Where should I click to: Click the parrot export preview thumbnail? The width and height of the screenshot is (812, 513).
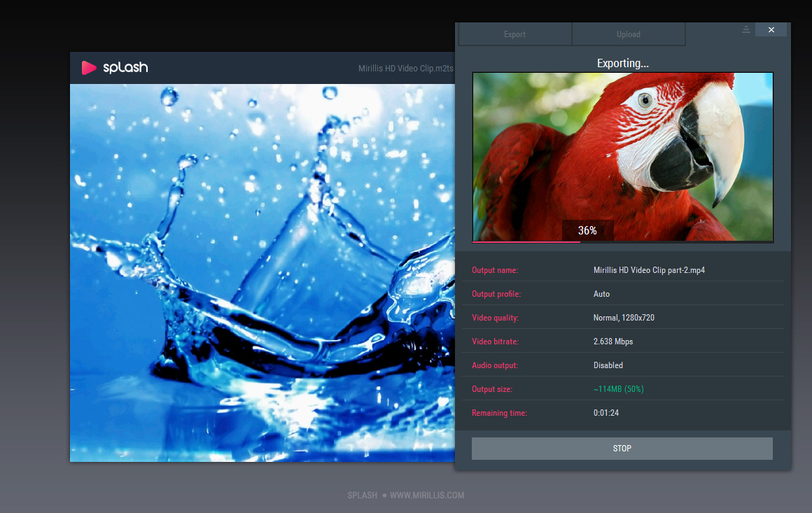(622, 156)
